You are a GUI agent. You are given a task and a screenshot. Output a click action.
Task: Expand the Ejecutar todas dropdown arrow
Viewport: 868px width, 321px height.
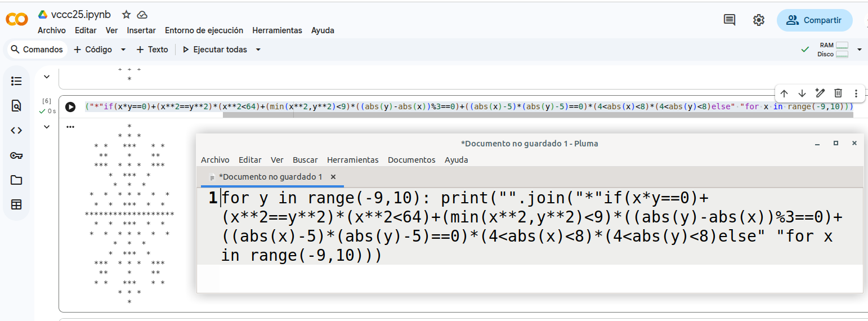click(258, 50)
